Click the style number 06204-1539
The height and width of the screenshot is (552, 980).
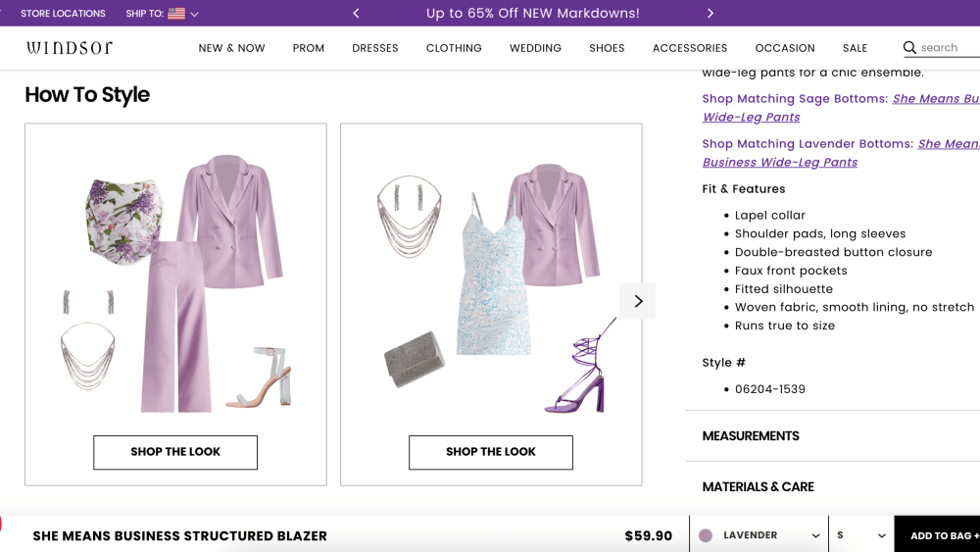[770, 389]
